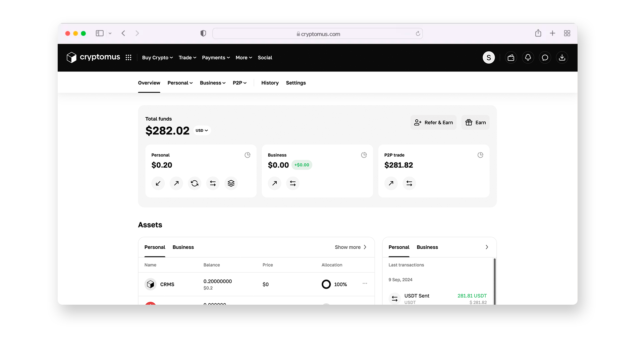Click the withdraw icon in Personal wallet
644x362 pixels.
tap(176, 183)
